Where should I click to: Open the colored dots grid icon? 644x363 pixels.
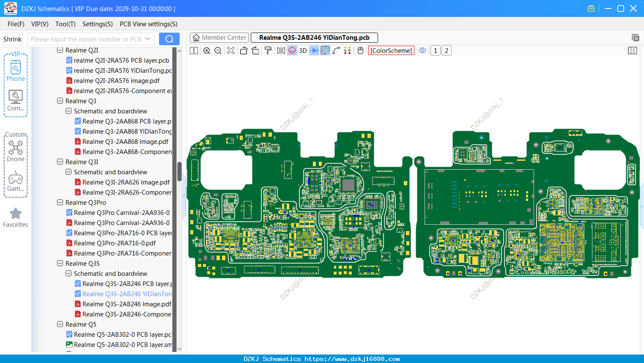coord(348,51)
